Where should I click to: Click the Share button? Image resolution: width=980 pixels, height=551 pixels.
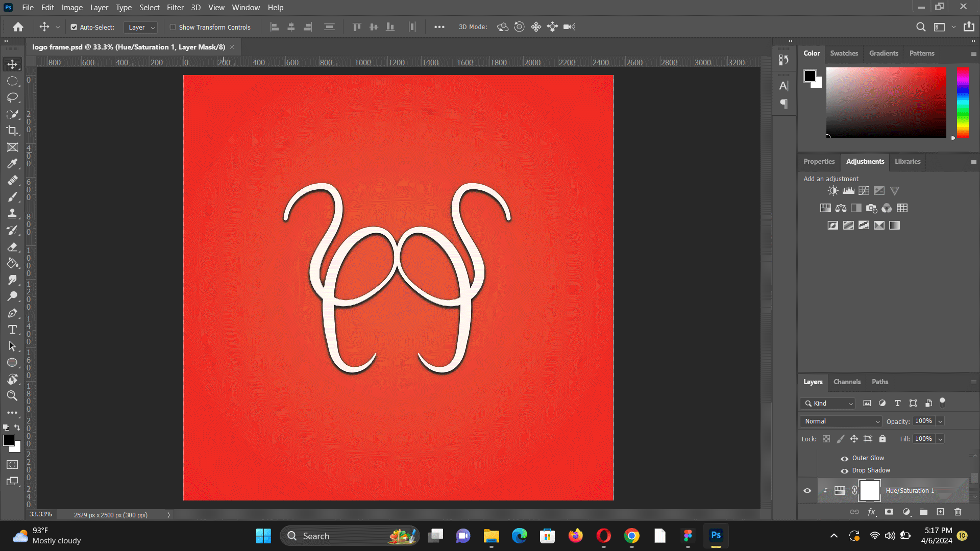pyautogui.click(x=969, y=27)
